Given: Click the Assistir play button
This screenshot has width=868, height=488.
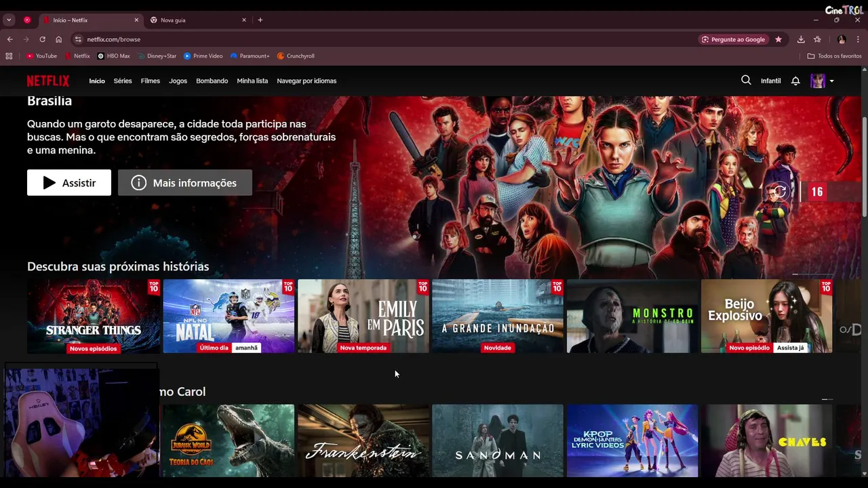Looking at the screenshot, I should tap(69, 182).
